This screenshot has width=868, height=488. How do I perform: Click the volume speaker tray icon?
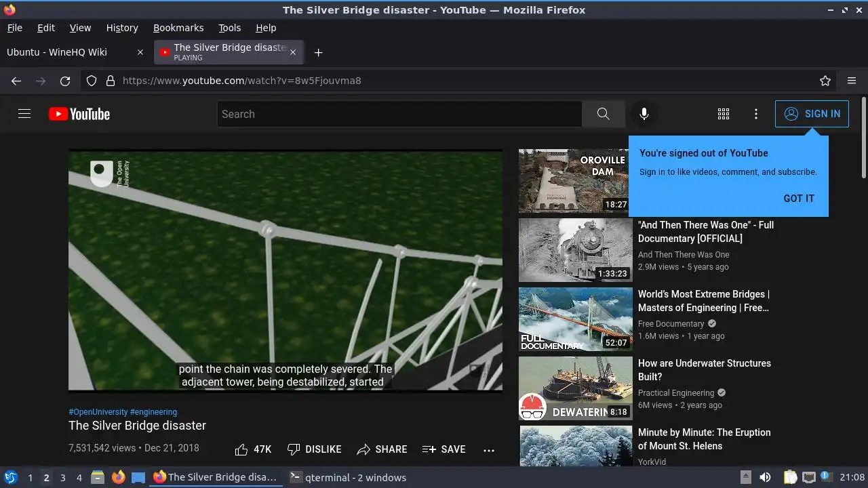765,477
